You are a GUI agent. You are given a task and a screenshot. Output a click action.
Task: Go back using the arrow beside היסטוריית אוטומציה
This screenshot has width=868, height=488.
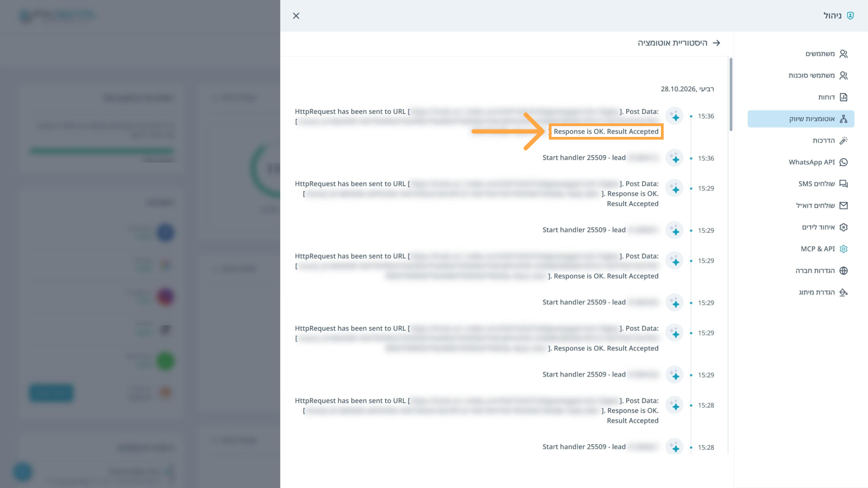pyautogui.click(x=717, y=43)
